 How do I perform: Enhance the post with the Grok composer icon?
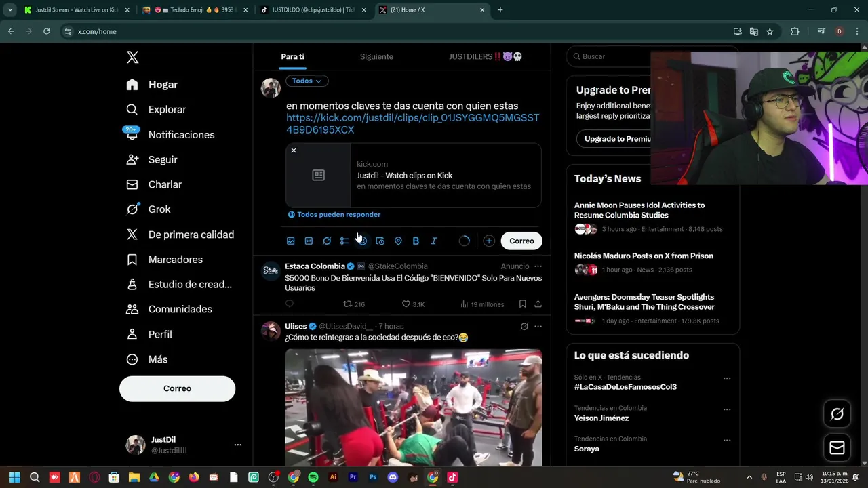coord(327,241)
